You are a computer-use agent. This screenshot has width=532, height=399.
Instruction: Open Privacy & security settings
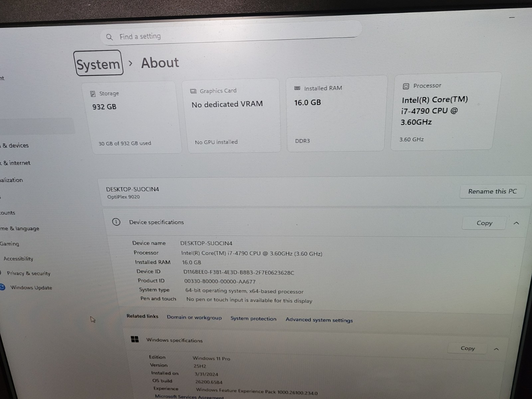click(29, 273)
